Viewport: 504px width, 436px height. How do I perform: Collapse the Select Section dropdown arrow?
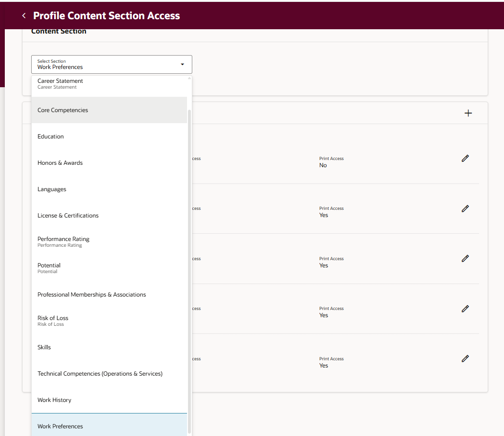point(182,64)
